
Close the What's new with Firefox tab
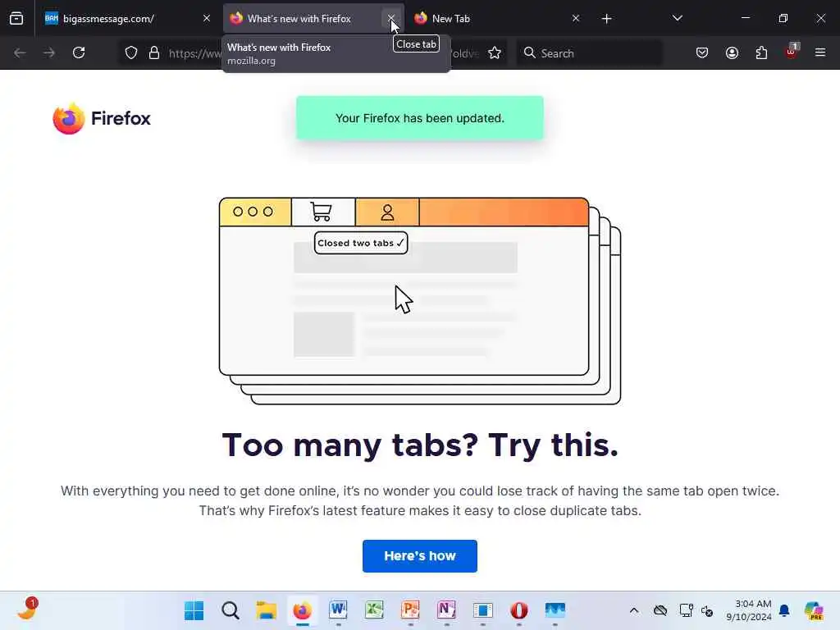pyautogui.click(x=391, y=18)
